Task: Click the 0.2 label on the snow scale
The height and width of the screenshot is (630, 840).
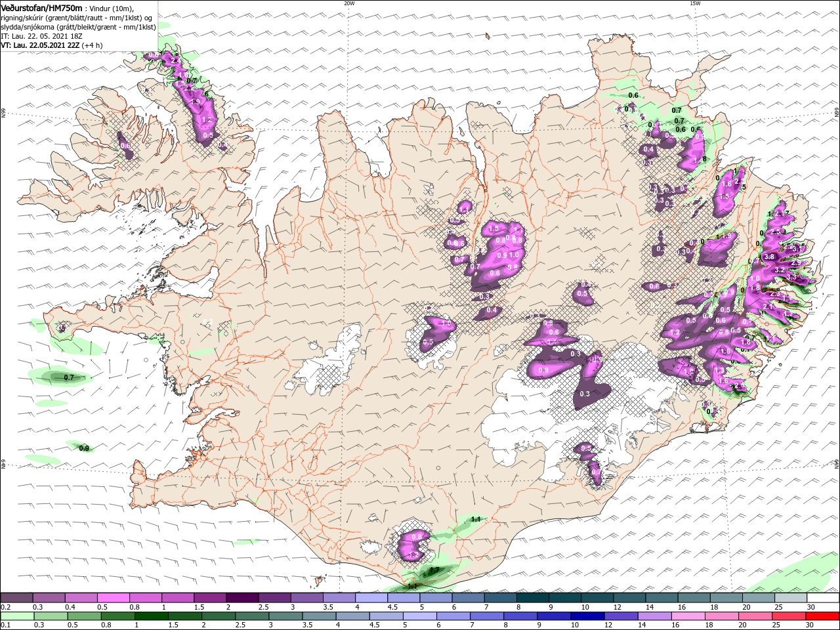Action: coord(5,607)
